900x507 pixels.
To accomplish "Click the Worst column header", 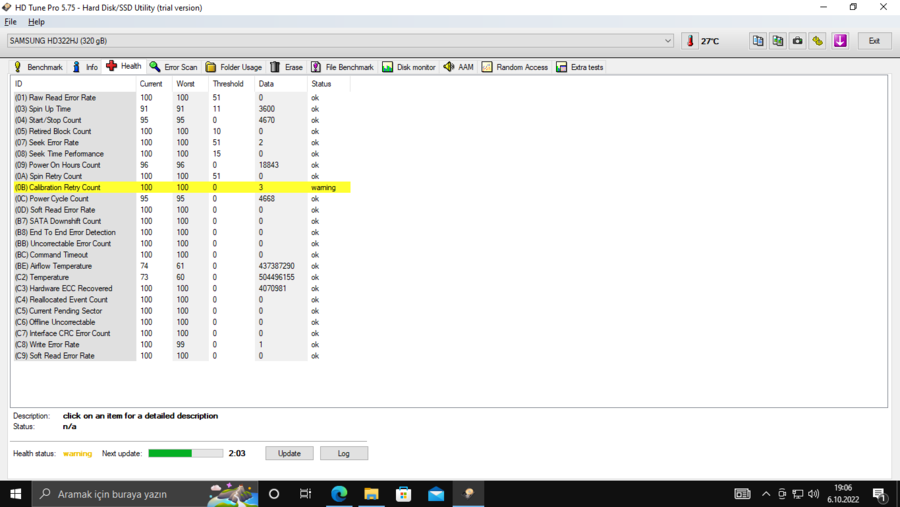I will point(190,84).
